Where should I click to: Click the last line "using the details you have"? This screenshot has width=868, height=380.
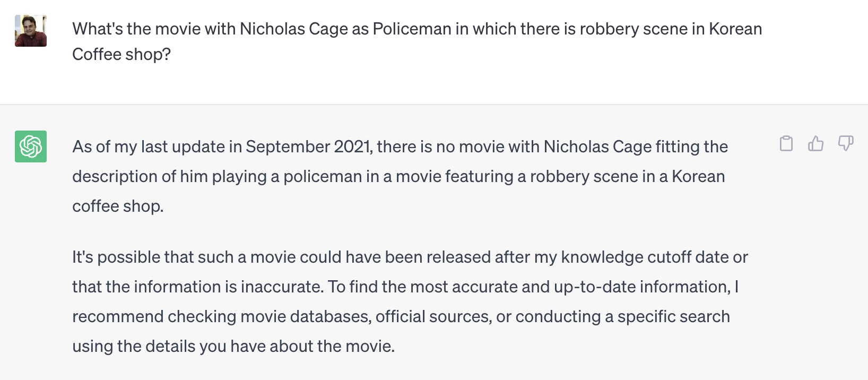(233, 346)
